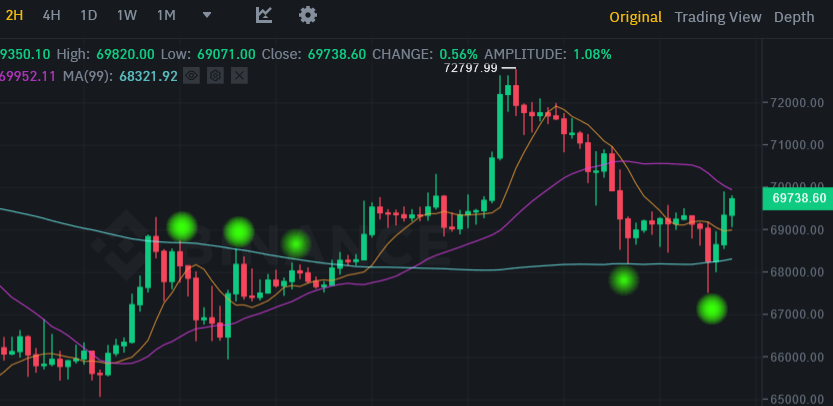Select the 2H interval
Viewport: 833px width, 406px height.
[14, 15]
